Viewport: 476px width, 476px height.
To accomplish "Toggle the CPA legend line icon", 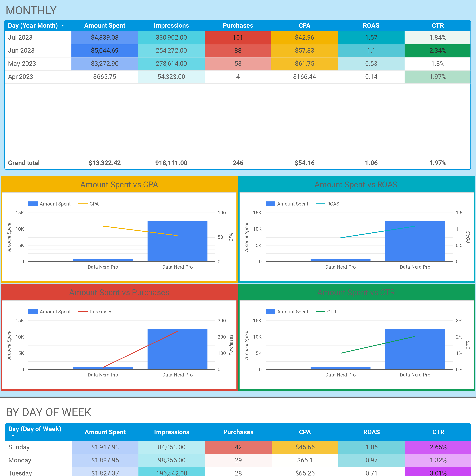I will point(83,204).
